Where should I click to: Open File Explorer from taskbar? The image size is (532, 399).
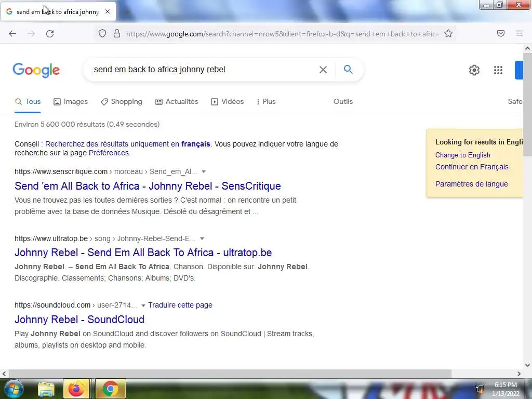point(46,389)
